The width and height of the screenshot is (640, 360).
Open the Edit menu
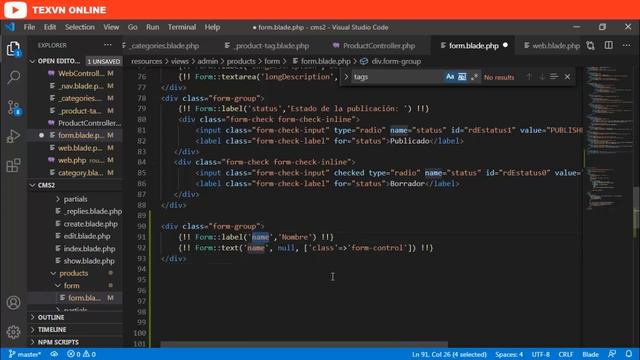[x=50, y=27]
